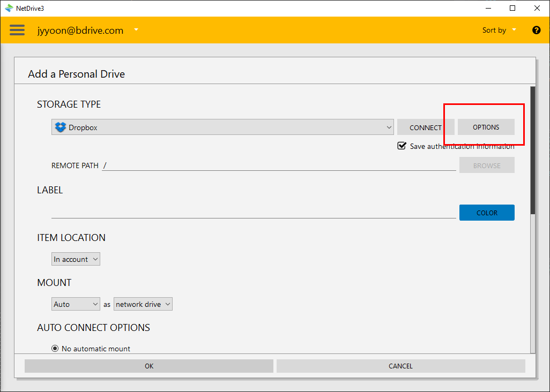Click the CONNECT button
The image size is (550, 392).
click(426, 127)
